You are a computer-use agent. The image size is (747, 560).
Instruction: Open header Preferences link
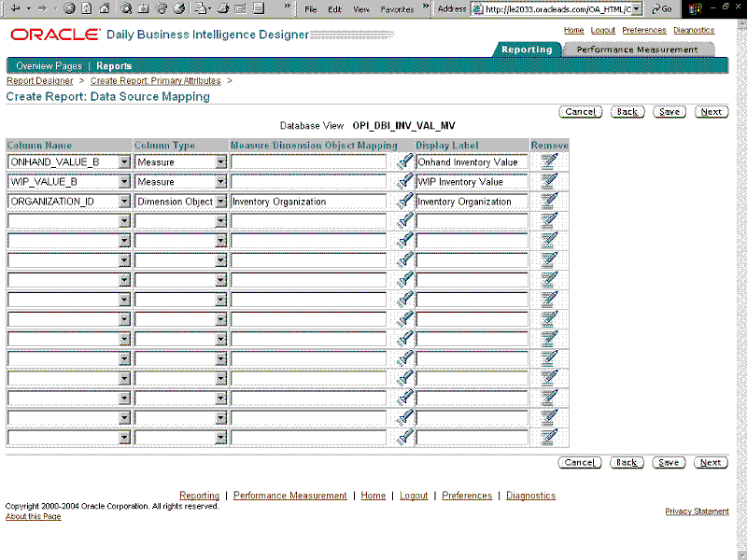644,30
